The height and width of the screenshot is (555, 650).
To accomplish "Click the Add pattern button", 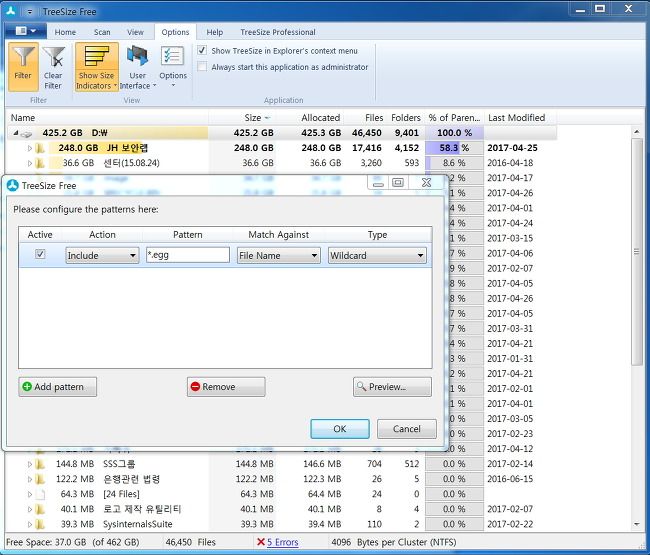I will (x=58, y=387).
